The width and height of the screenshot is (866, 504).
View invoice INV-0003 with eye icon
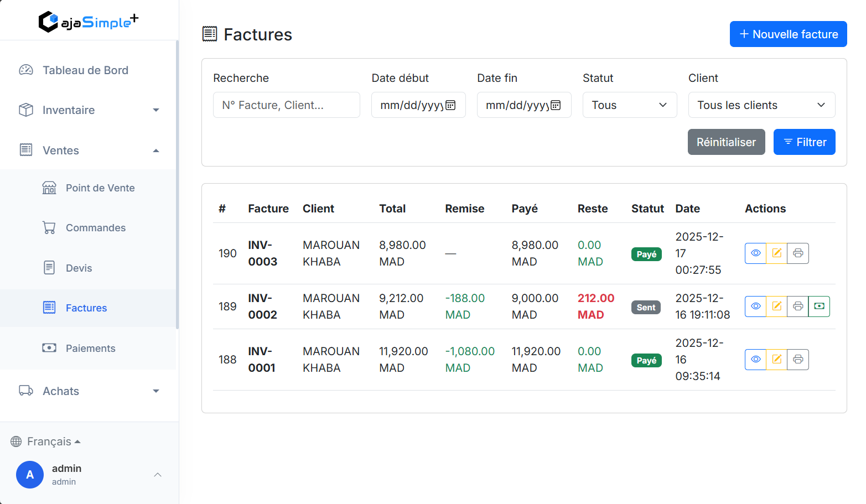click(x=755, y=253)
